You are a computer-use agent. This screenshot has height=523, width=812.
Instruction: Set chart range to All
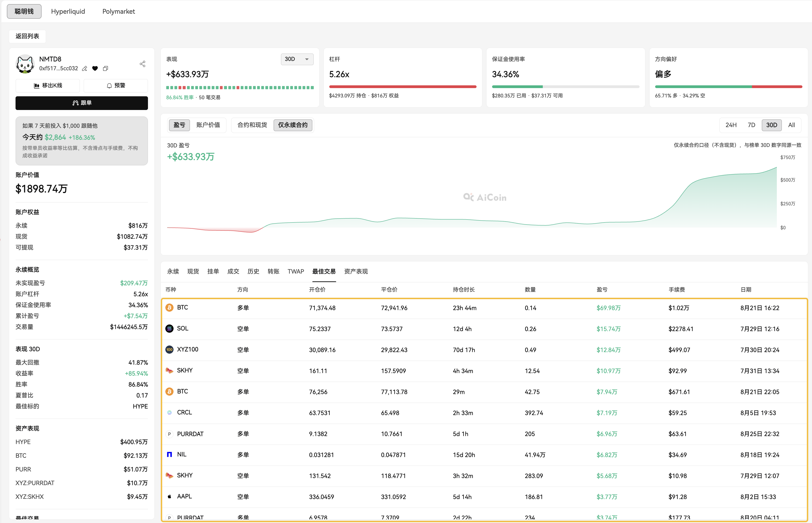tap(791, 125)
